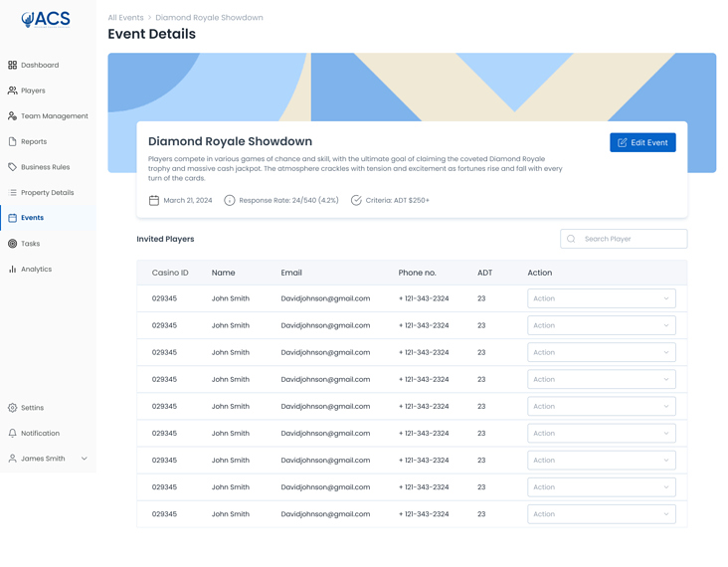Click the Players sidebar icon
Viewport: 728px width, 567px height.
[13, 91]
